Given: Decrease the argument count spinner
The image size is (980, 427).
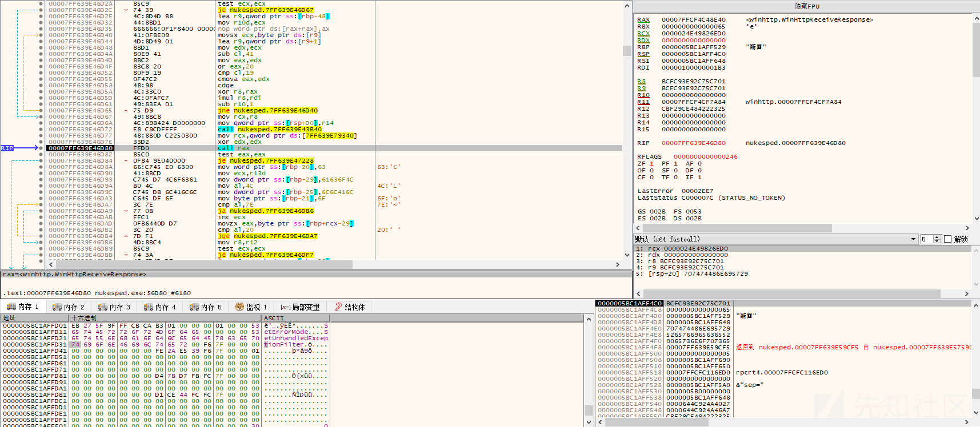Looking at the screenshot, I should [937, 241].
